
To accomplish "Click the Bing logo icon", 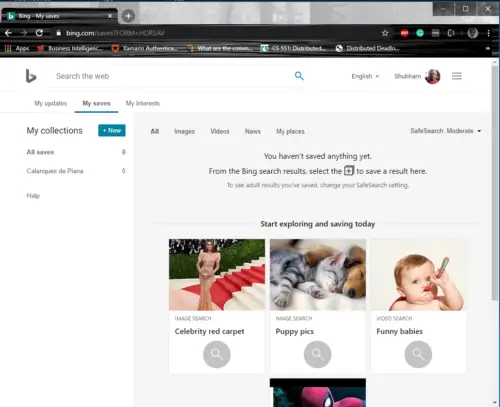I will [31, 76].
